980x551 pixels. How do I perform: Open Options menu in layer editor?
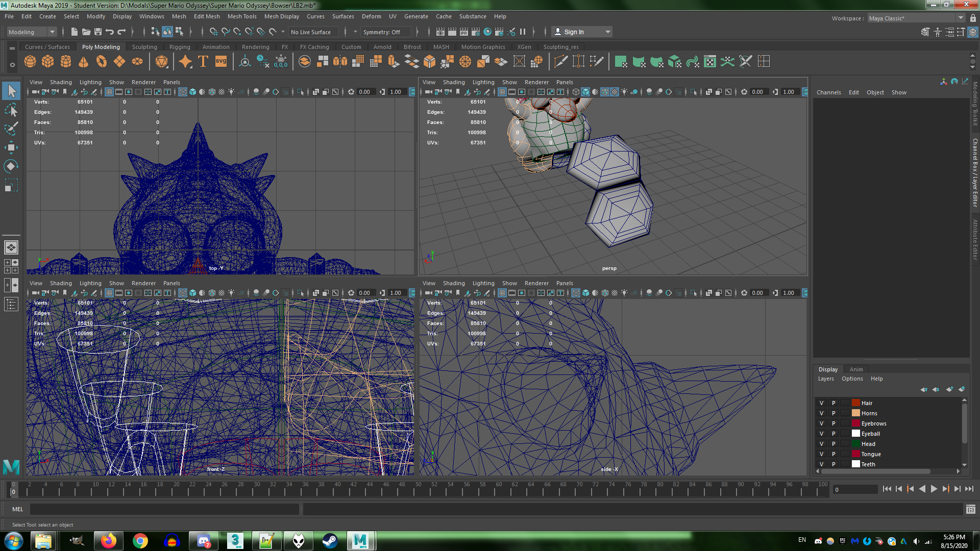[852, 379]
